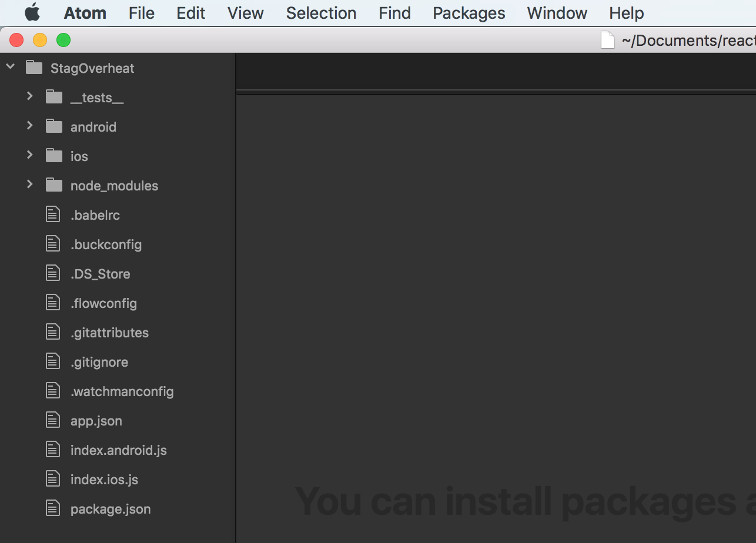
Task: Select the ios folder name
Action: pos(79,156)
